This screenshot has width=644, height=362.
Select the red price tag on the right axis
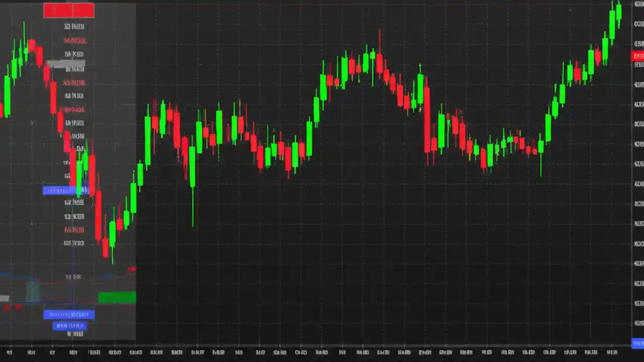[637, 56]
